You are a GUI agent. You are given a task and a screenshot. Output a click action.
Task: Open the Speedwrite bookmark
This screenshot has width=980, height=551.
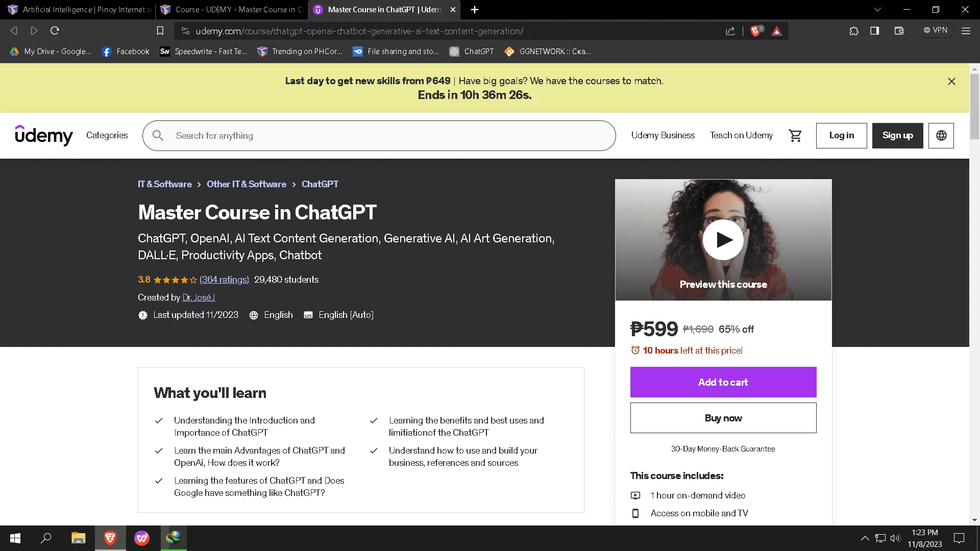pos(204,52)
